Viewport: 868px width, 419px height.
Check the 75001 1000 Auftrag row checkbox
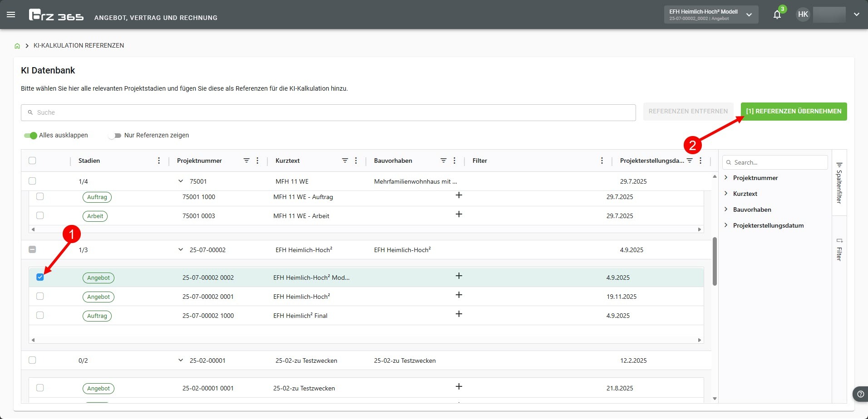[40, 197]
